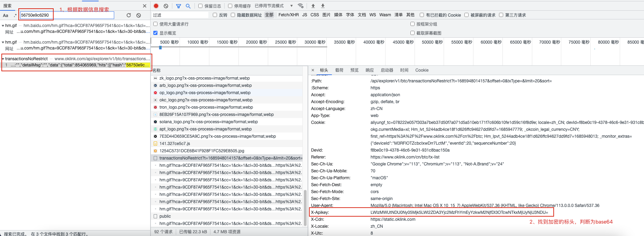This screenshot has width=644, height=236.
Task: Click the X-Apikey header value
Action: pyautogui.click(x=459, y=212)
